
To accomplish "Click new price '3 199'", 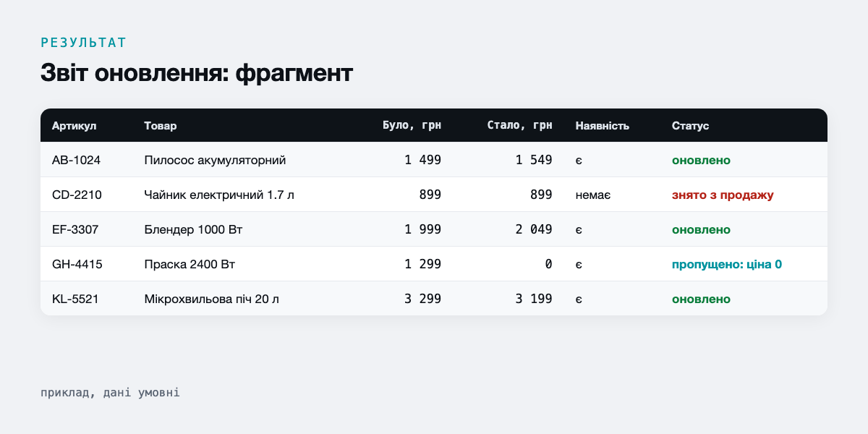I will [x=534, y=299].
